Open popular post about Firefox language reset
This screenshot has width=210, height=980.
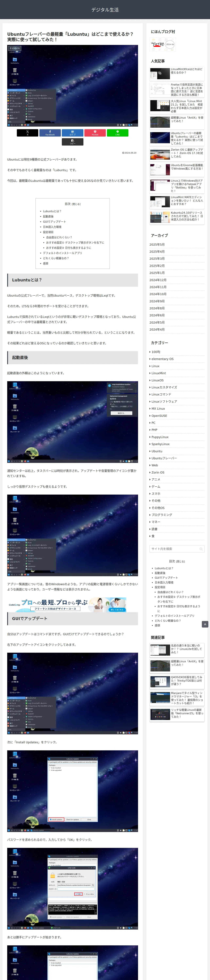click(177, 90)
